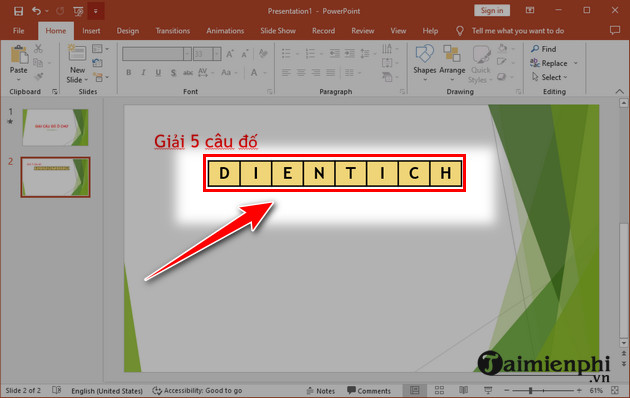Go to the Slide Show tab
Image resolution: width=630 pixels, height=398 pixels.
coord(278,31)
